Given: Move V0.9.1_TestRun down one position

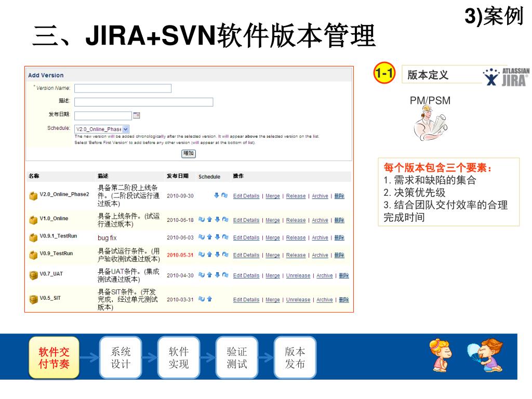Looking at the screenshot, I should tap(217, 237).
